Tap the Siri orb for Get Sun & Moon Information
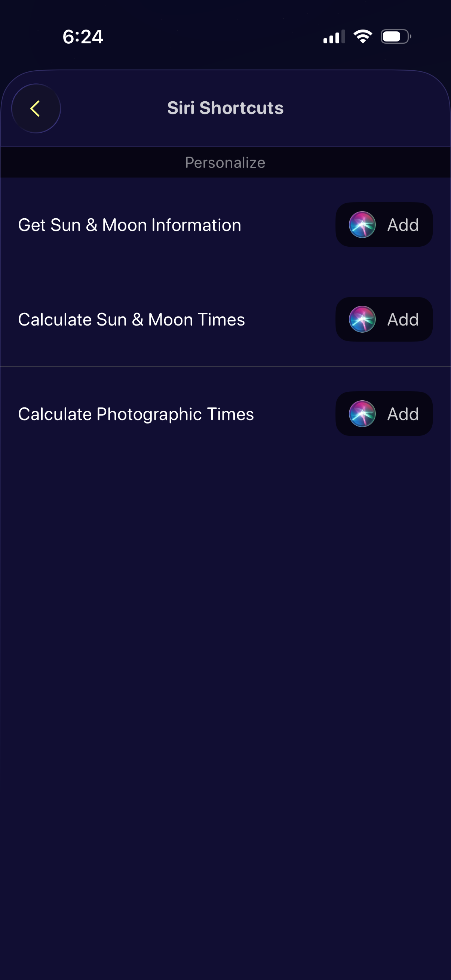This screenshot has height=980, width=451. pos(362,225)
